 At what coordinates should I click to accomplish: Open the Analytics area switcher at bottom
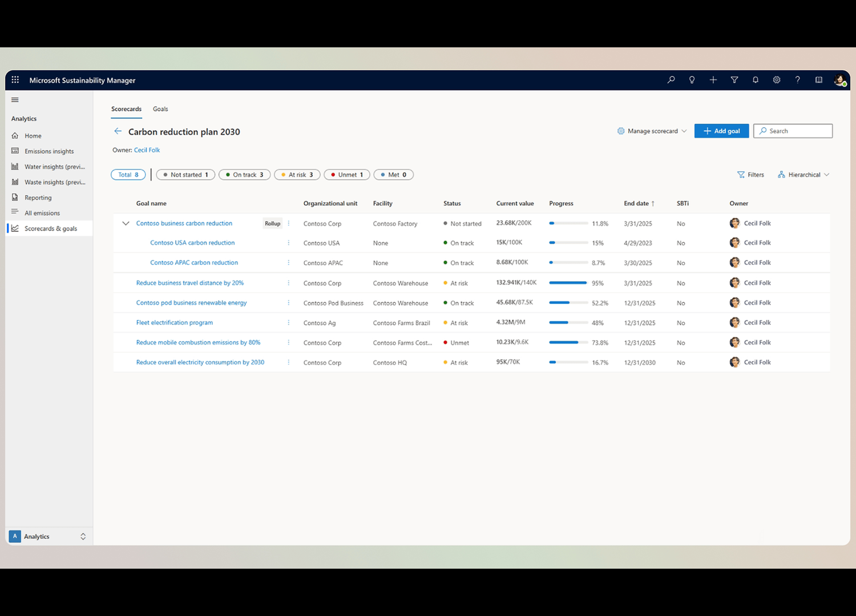coord(49,536)
